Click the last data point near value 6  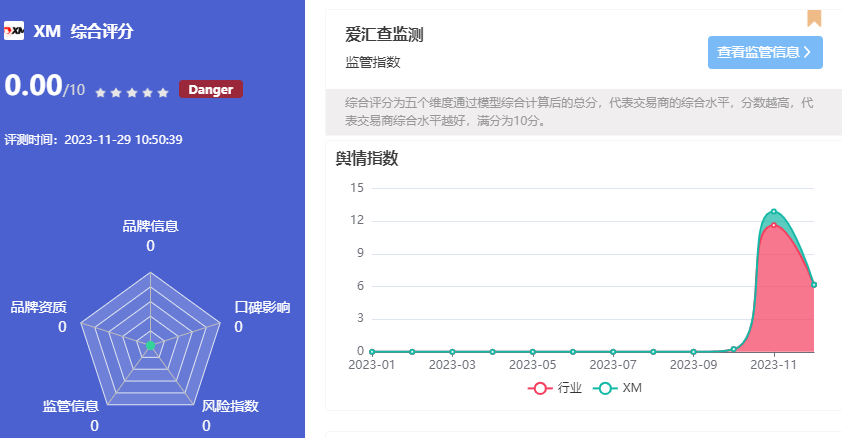[814, 285]
